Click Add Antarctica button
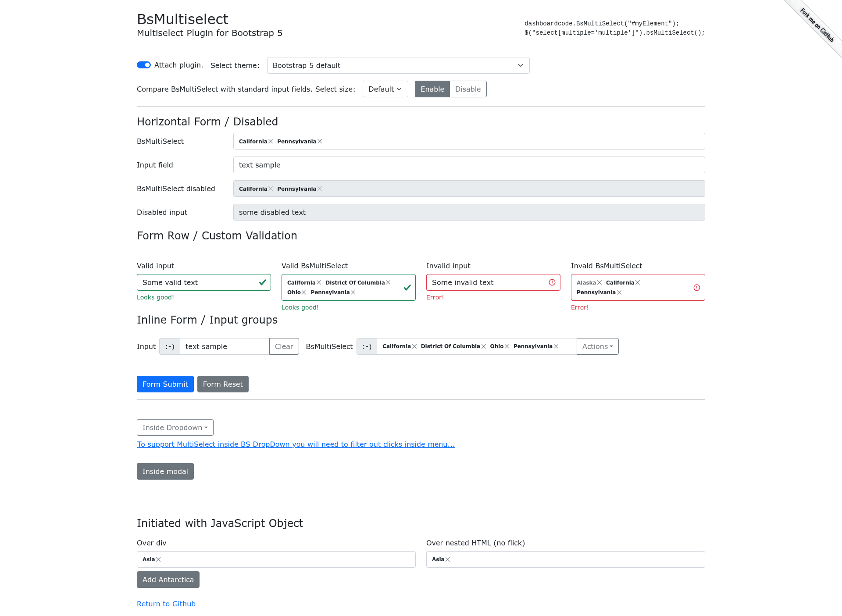Screen dimensions: 842x616 pyautogui.click(x=168, y=580)
